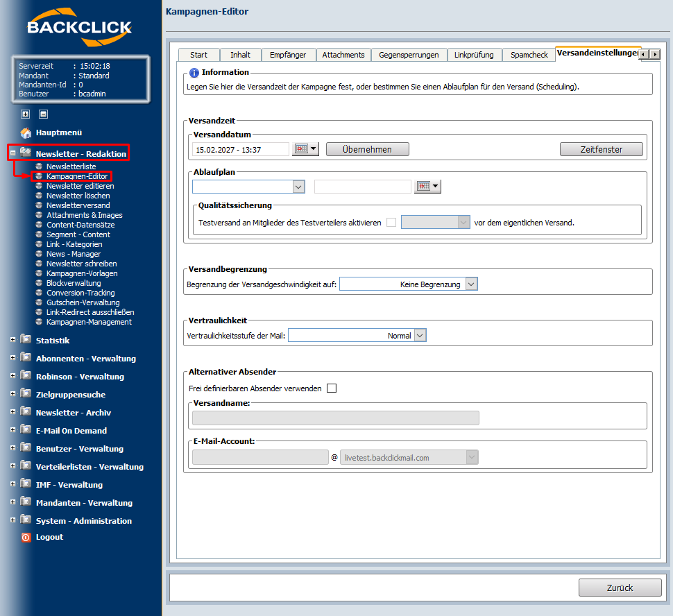Click expand-all plus icon above Hauptmenü
The height and width of the screenshot is (616, 673).
[26, 114]
